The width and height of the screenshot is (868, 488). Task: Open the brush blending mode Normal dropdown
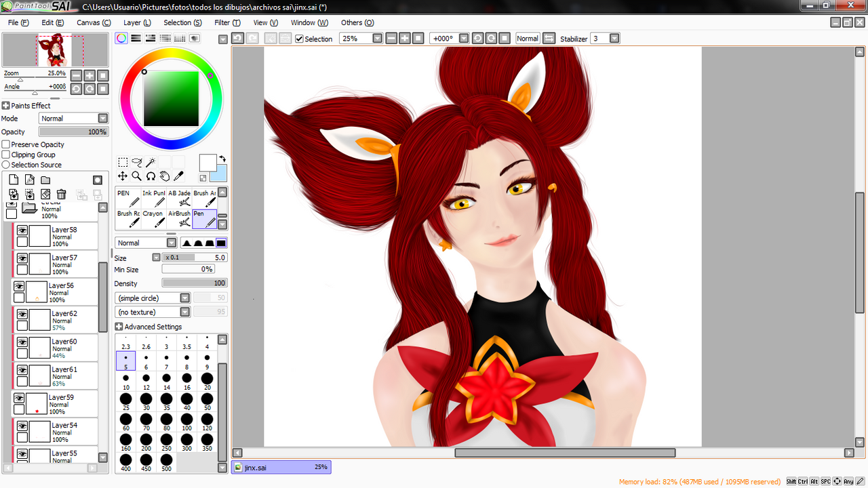click(x=146, y=243)
